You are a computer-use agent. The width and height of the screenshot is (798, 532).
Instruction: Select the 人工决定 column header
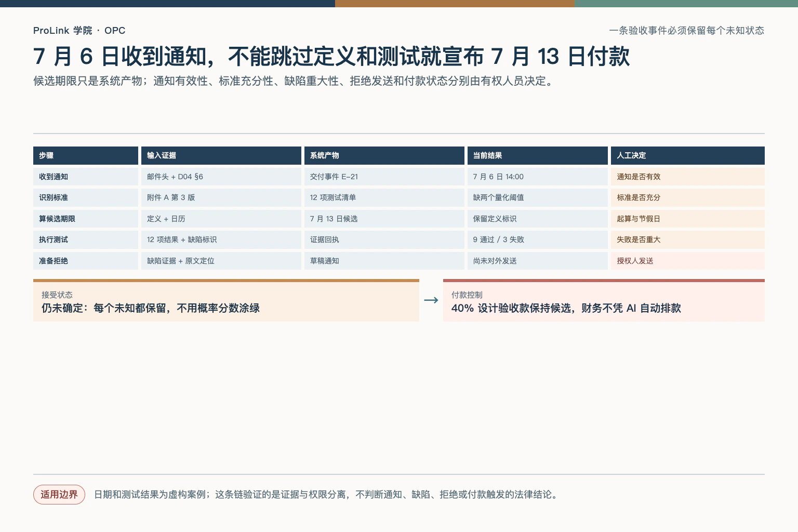tap(688, 155)
